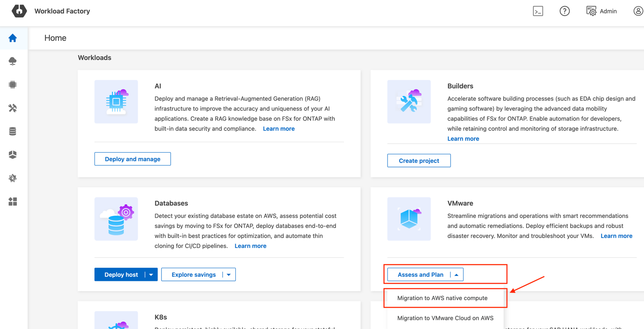Click the Home page heading
The image size is (644, 329).
coord(55,38)
